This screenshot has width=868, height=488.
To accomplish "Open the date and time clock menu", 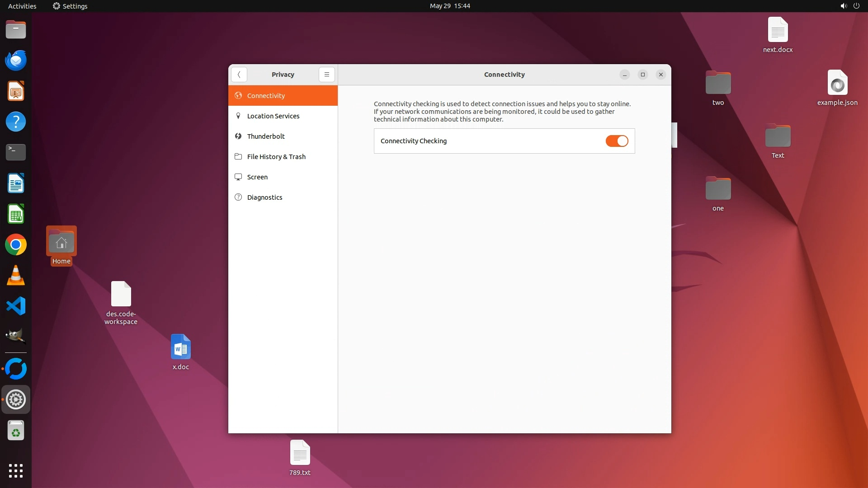I will (x=449, y=6).
